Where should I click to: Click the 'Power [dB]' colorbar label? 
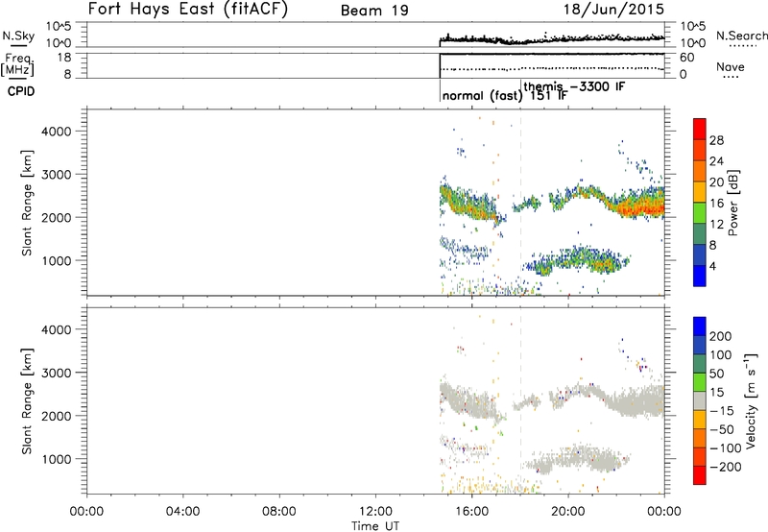pos(733,203)
